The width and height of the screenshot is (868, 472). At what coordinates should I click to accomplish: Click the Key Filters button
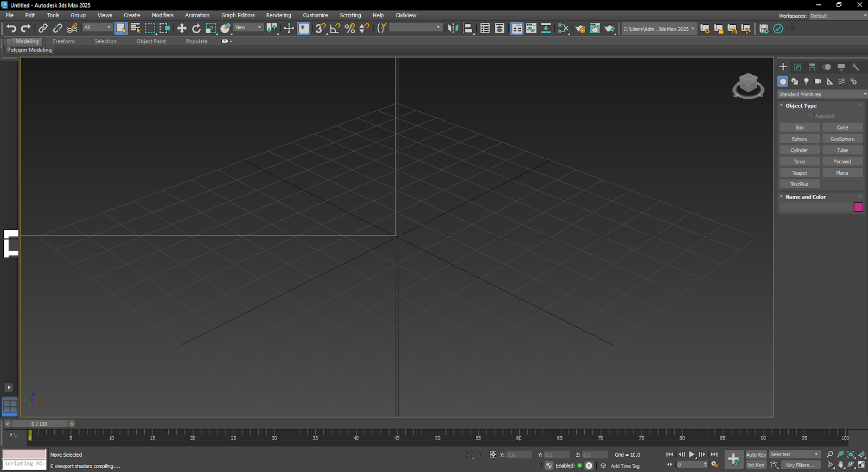(x=800, y=465)
